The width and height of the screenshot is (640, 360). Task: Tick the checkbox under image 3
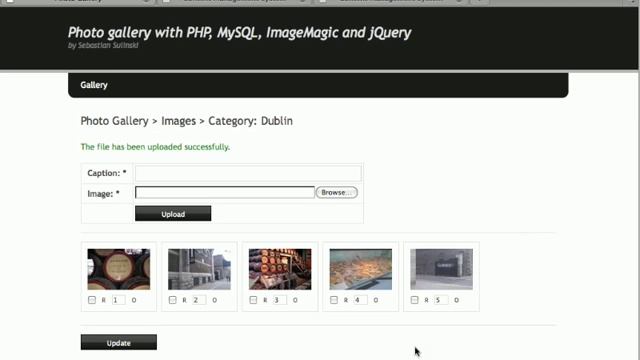(253, 300)
